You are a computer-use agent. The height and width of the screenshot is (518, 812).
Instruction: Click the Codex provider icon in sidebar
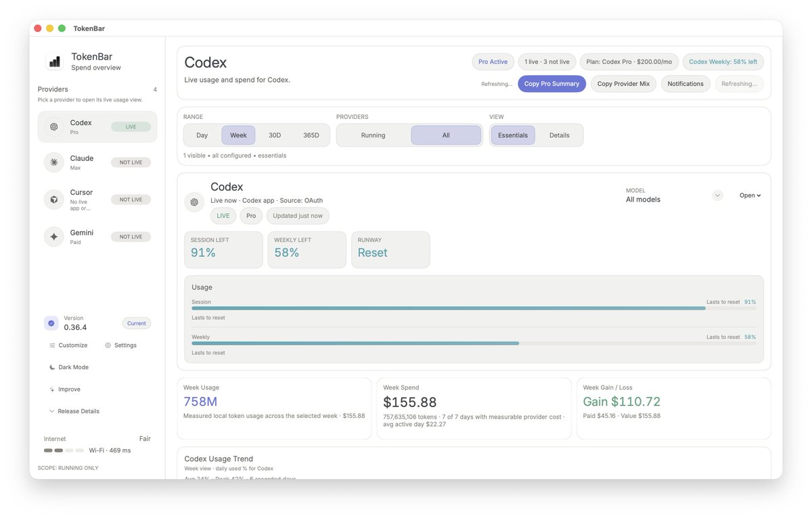click(53, 126)
